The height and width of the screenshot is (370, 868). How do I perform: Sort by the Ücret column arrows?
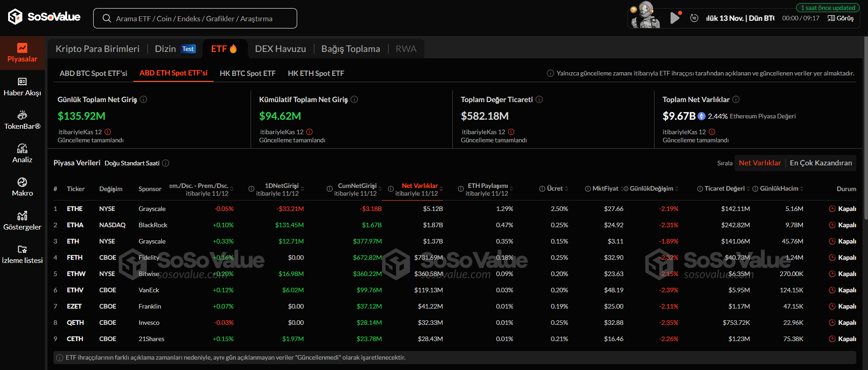coord(566,189)
